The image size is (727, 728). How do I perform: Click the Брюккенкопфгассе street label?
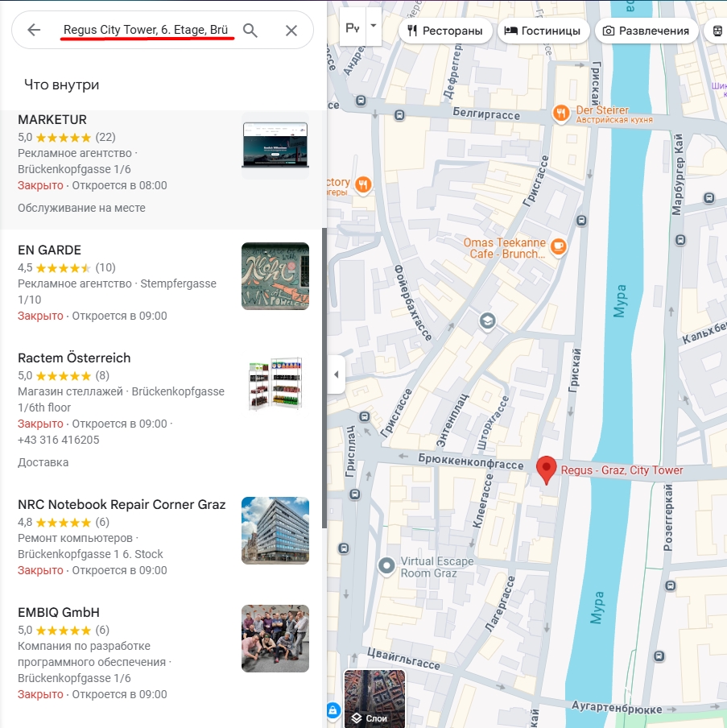tap(471, 461)
